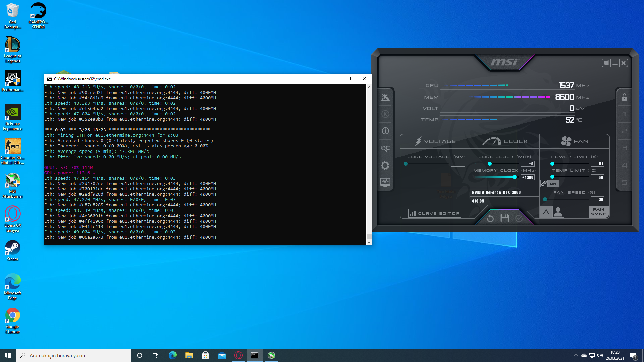Drag the Memory Clock slider to adjust value
644x362 pixels.
[514, 177]
